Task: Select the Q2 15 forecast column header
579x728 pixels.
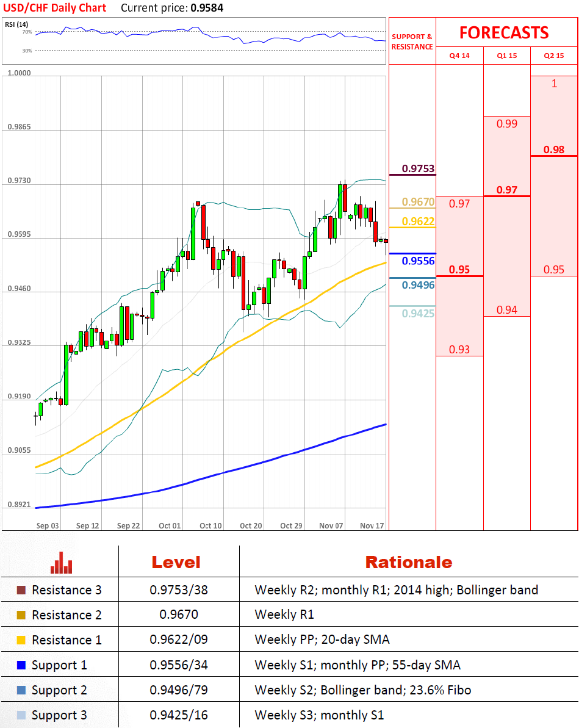Action: [554, 56]
